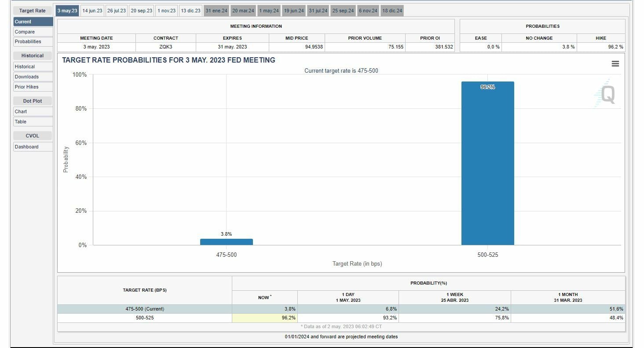Open the chart hamburger menu icon
The width and height of the screenshot is (644, 348).
click(x=615, y=64)
